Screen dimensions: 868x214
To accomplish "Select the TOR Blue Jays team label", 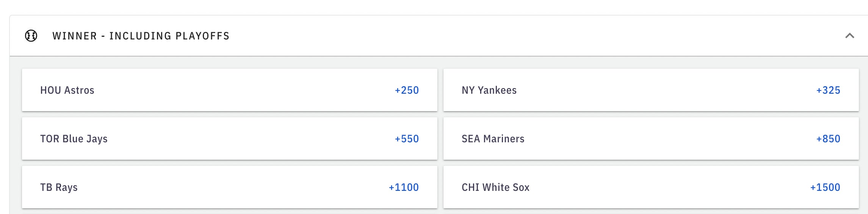I will [x=74, y=139].
